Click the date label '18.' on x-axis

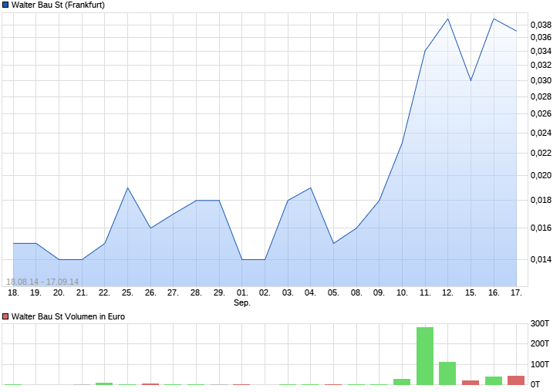pos(13,292)
